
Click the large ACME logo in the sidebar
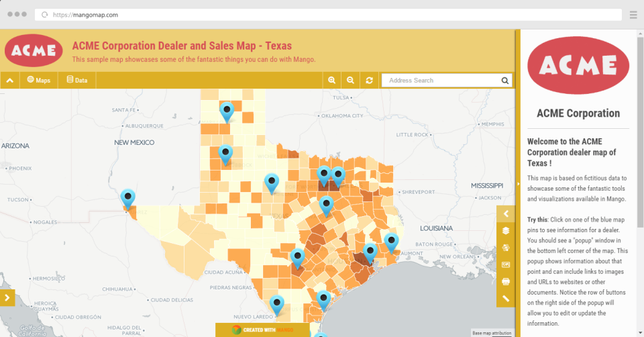click(x=578, y=65)
